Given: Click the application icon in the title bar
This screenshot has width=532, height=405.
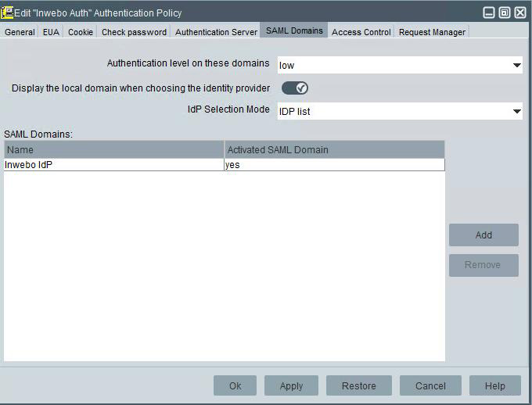Looking at the screenshot, I should (8, 13).
